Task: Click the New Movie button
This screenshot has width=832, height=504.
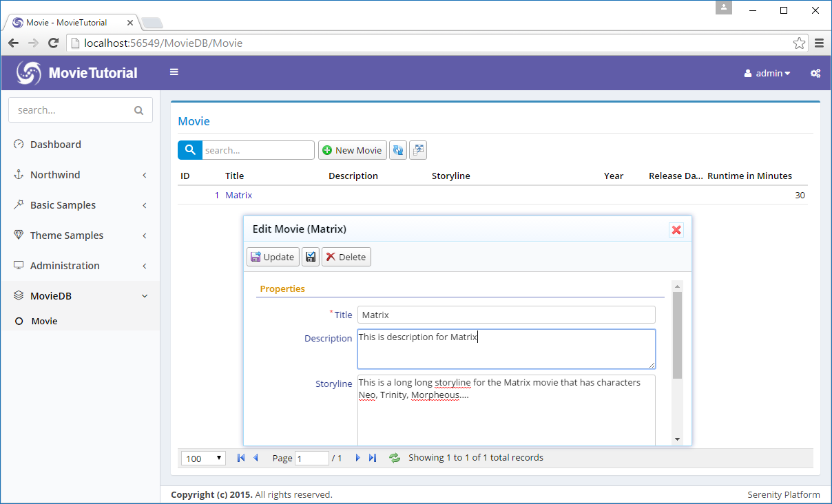Action: click(x=352, y=150)
